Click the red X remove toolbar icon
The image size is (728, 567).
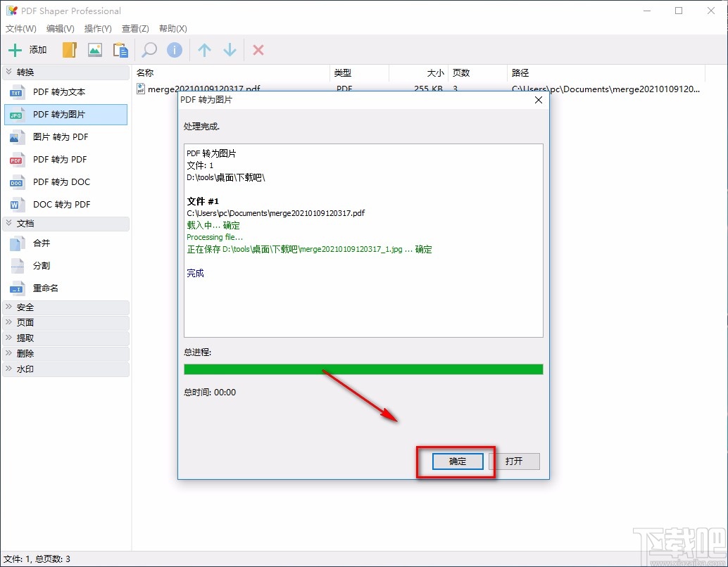point(257,49)
